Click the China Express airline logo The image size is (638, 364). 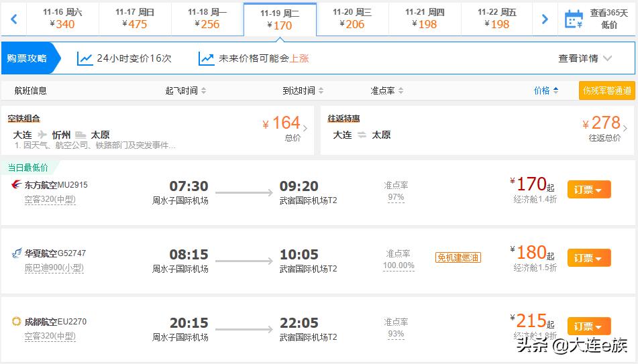[17, 253]
